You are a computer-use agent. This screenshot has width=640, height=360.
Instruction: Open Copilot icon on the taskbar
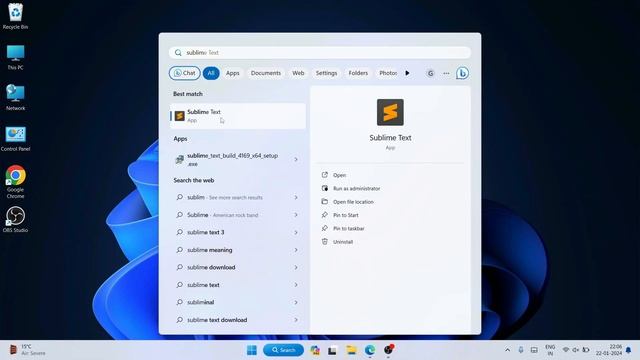point(315,350)
